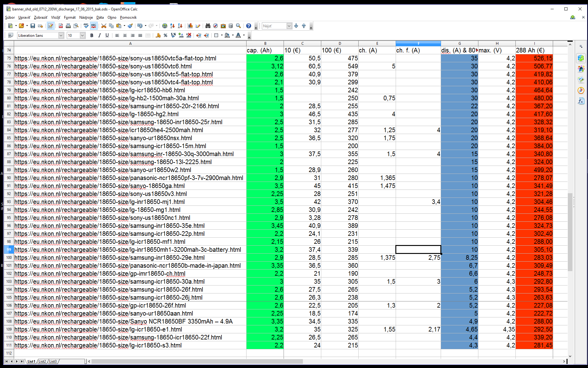Click the font color button

(238, 36)
